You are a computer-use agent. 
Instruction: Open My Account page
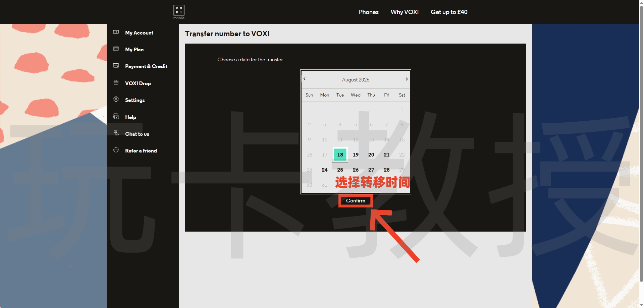pos(139,33)
